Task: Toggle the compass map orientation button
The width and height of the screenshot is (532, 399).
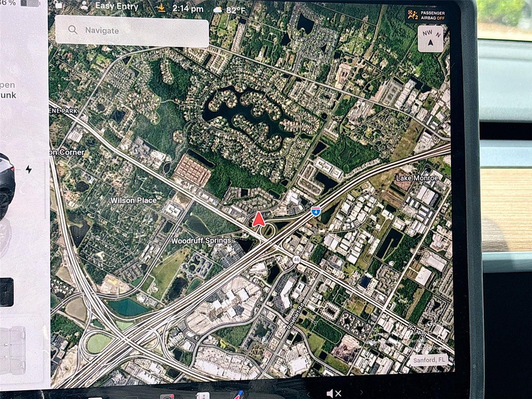Action: click(430, 39)
